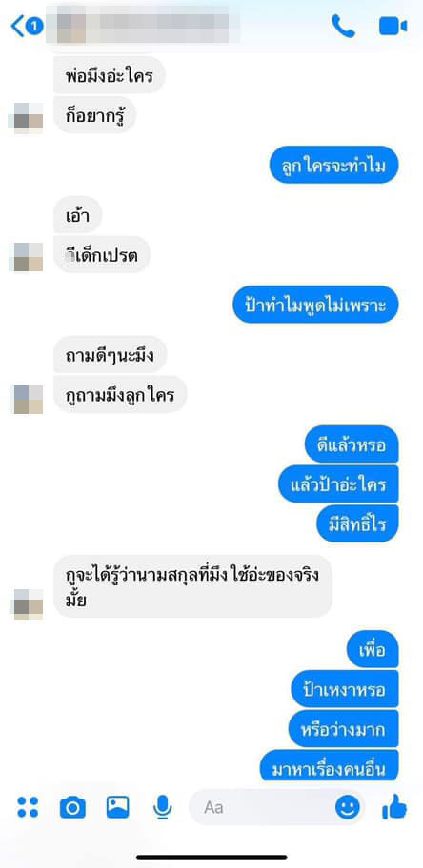Tap the avatar next to เด็กเปรต message
Image resolution: width=423 pixels, height=868 pixels.
point(26,256)
